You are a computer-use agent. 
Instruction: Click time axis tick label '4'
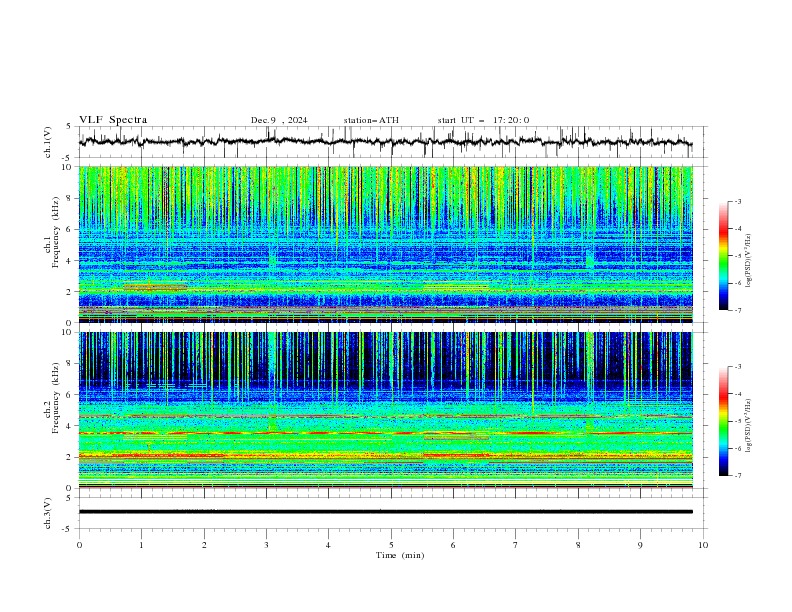click(x=328, y=545)
